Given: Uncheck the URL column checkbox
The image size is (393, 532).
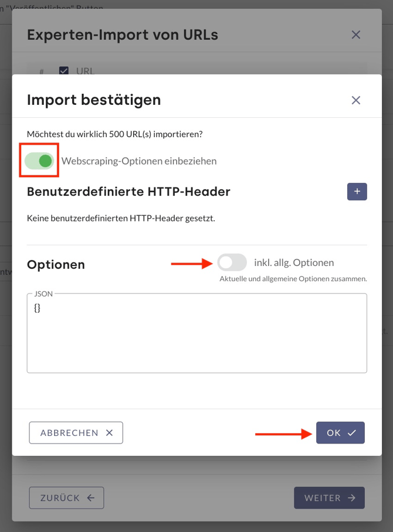Looking at the screenshot, I should tap(64, 71).
